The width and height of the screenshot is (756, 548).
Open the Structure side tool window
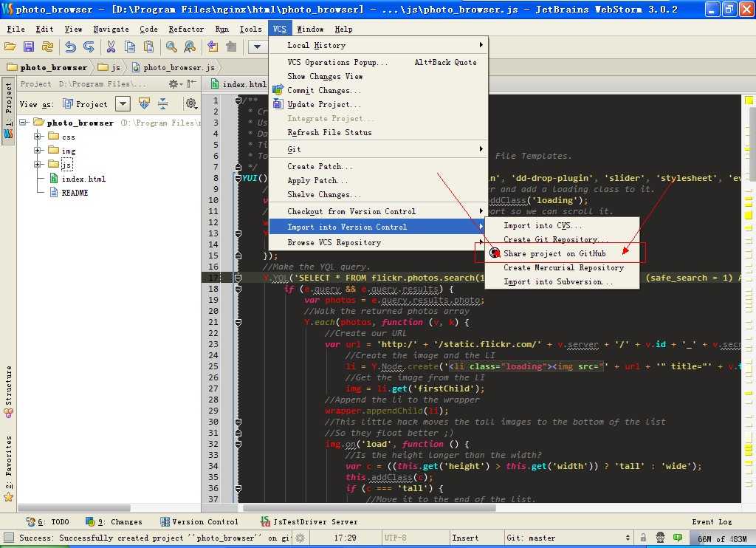(x=9, y=391)
